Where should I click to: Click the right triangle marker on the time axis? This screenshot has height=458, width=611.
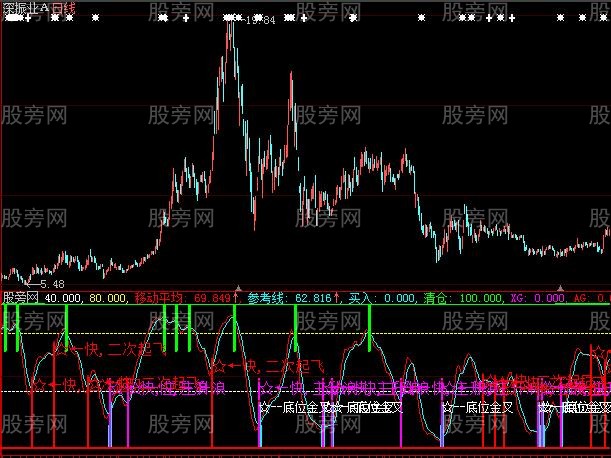click(x=560, y=288)
